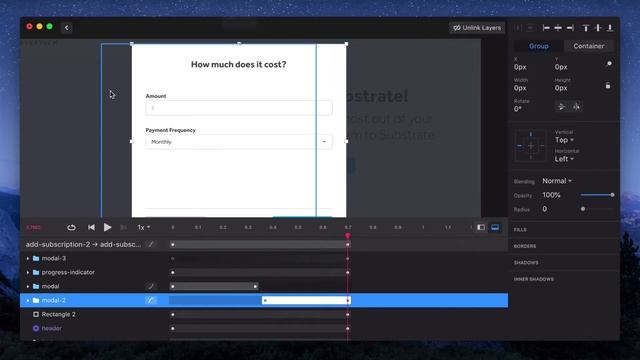This screenshot has height=360, width=640.
Task: Click 'How much does it cost?' heading
Action: point(238,64)
